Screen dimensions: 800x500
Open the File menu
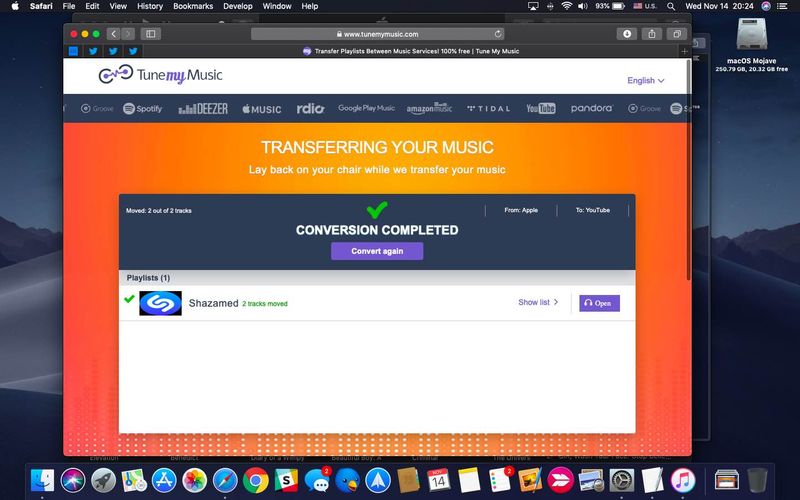[x=69, y=6]
